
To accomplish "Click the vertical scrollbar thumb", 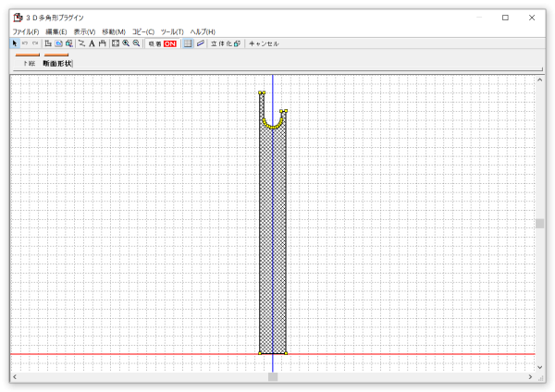I will coord(539,223).
